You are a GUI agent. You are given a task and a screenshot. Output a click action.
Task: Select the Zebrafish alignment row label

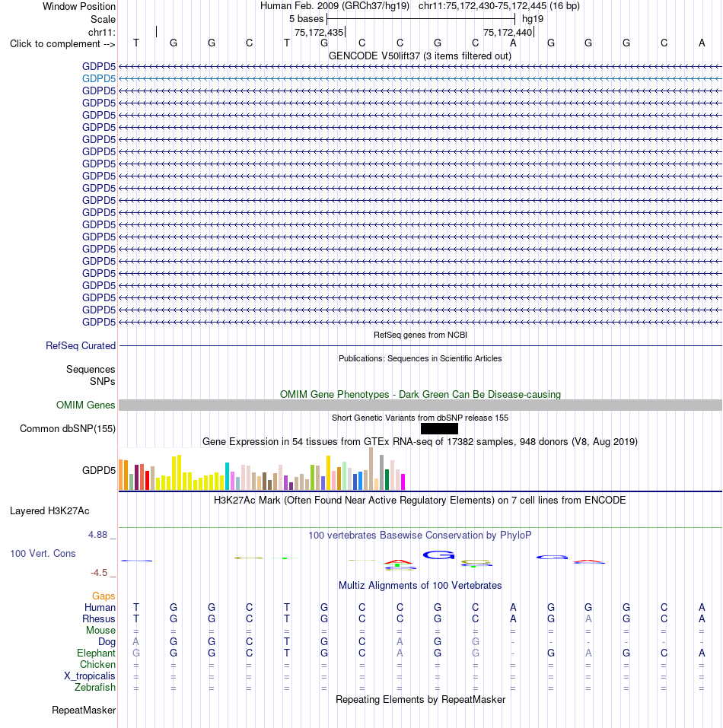94,688
